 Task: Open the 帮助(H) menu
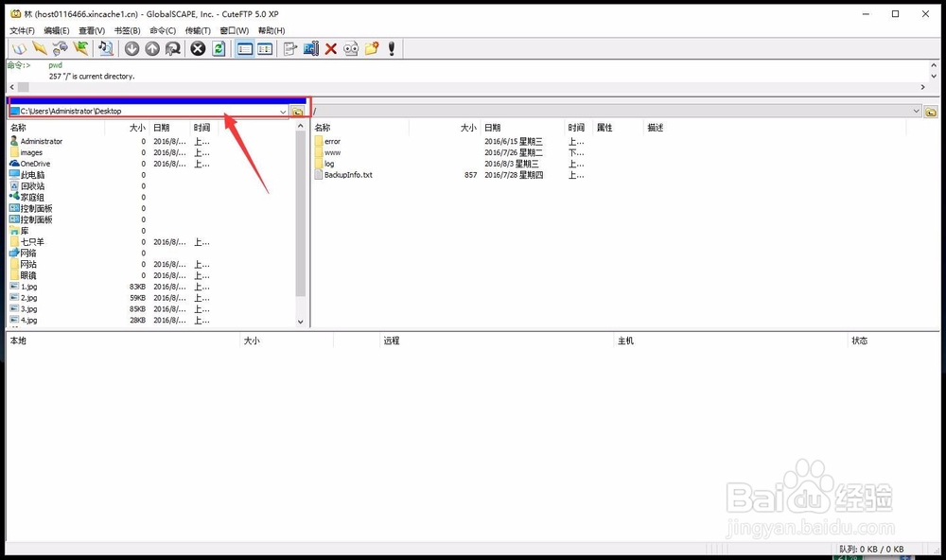(x=272, y=31)
